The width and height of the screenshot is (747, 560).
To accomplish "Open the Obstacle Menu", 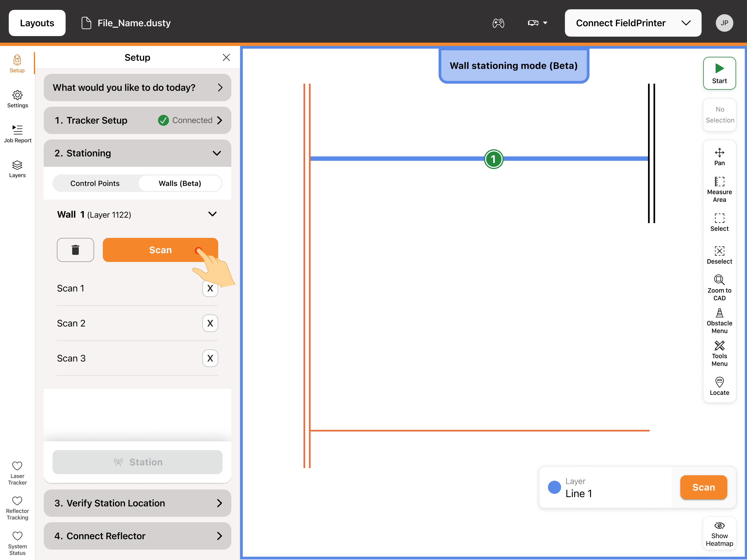I will click(719, 321).
